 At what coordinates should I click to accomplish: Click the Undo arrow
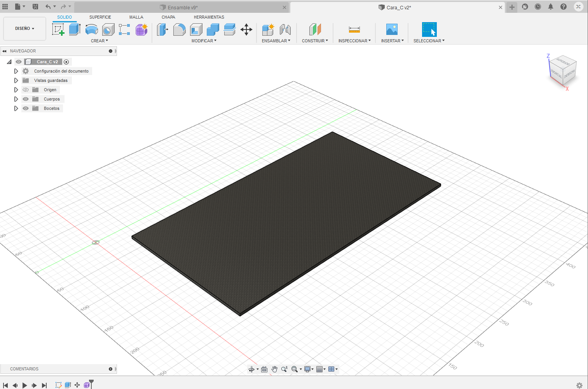pyautogui.click(x=48, y=7)
